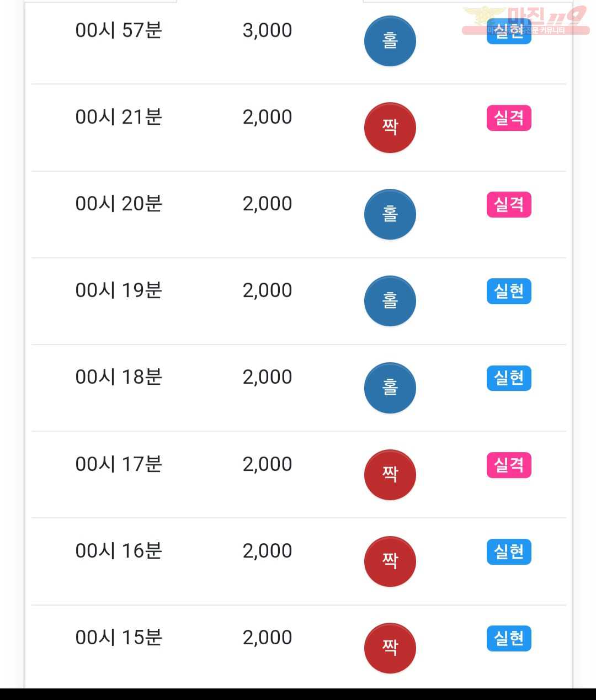Click the blue 홀 circle in 00시 57분 row

[390, 41]
